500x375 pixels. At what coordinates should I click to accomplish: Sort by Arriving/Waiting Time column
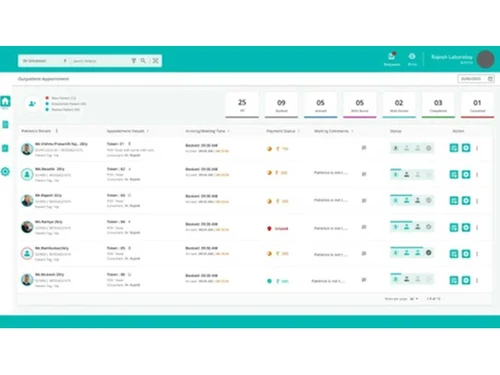(228, 131)
